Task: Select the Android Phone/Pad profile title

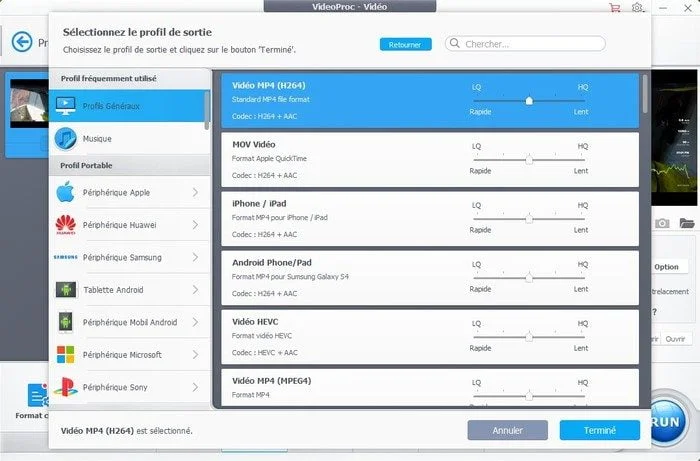Action: click(272, 262)
